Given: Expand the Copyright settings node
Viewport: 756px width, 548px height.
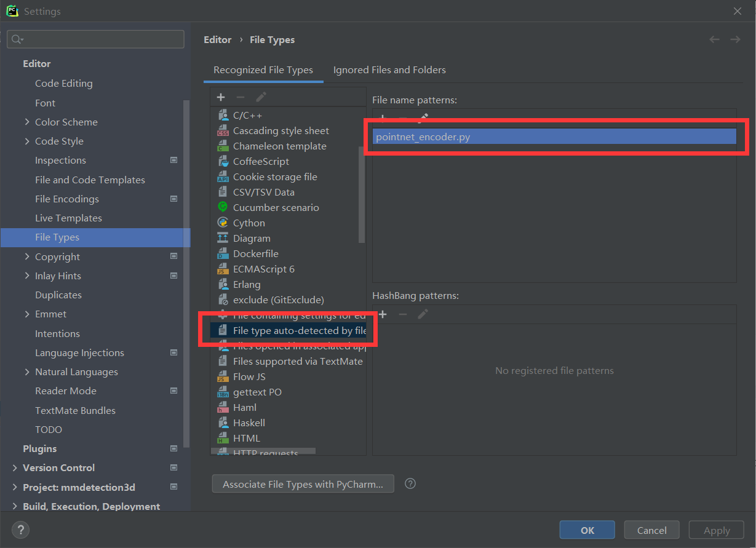Looking at the screenshot, I should 26,256.
